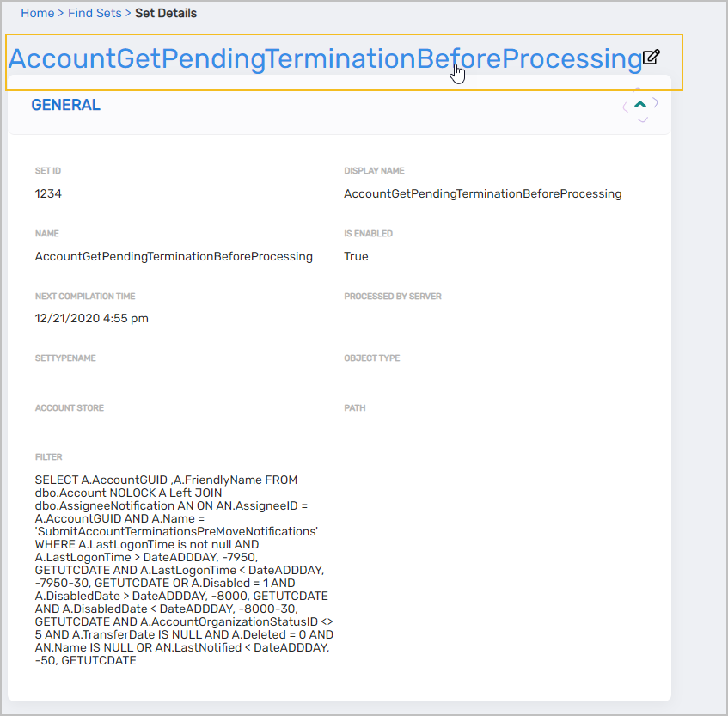This screenshot has width=728, height=716.
Task: Click the edit icon beside the set title
Action: coord(652,58)
